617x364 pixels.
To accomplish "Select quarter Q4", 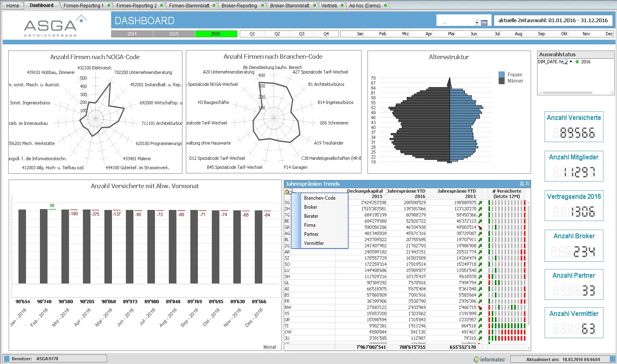I will [x=326, y=34].
